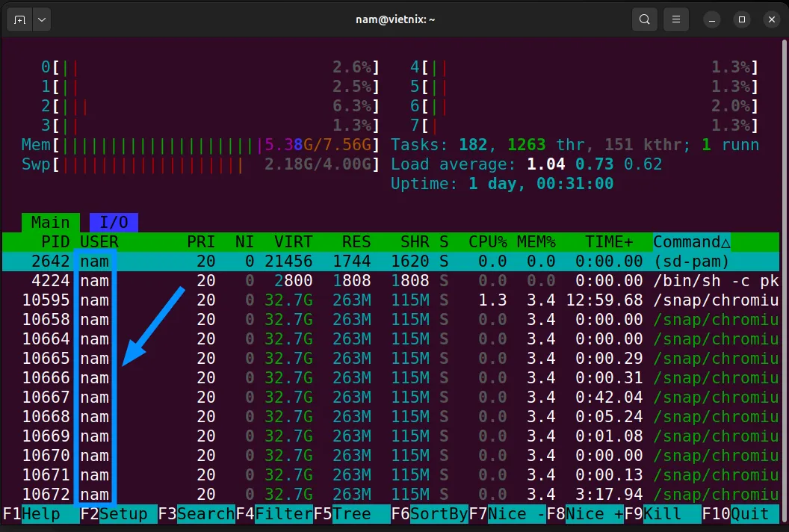The image size is (789, 532).
Task: Sort by VIRT column header
Action: point(294,242)
